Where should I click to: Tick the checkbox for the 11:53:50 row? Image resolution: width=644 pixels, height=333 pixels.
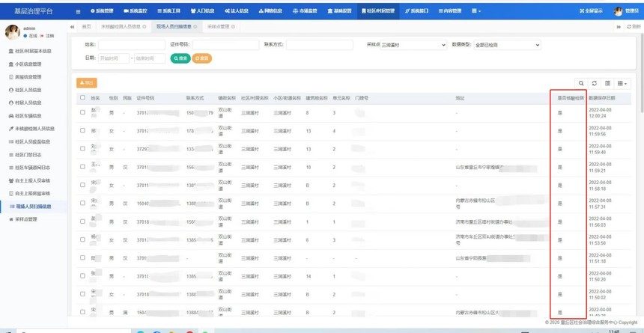point(82,239)
